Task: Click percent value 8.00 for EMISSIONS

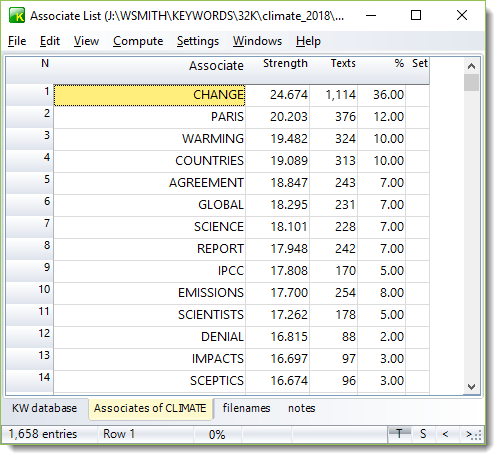Action: (x=382, y=293)
